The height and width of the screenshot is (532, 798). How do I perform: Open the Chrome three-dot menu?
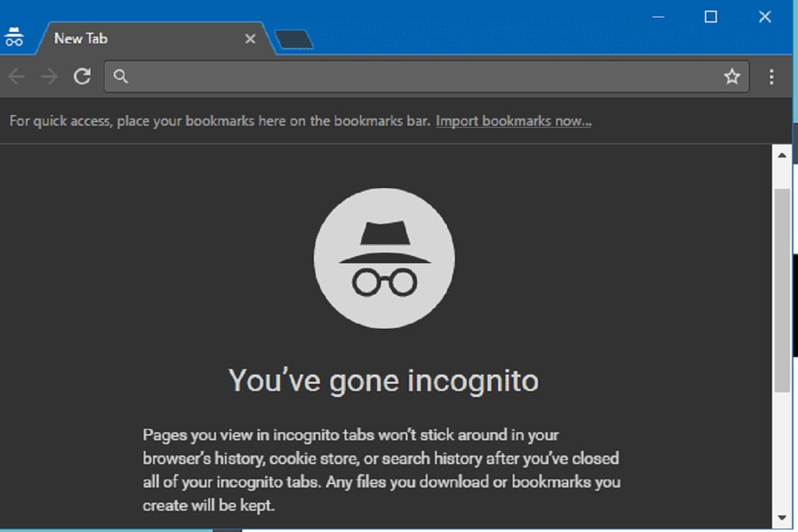[x=771, y=76]
